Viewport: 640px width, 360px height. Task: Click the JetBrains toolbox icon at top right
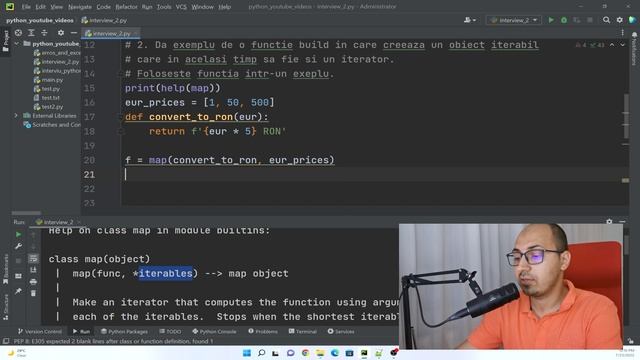click(x=632, y=20)
